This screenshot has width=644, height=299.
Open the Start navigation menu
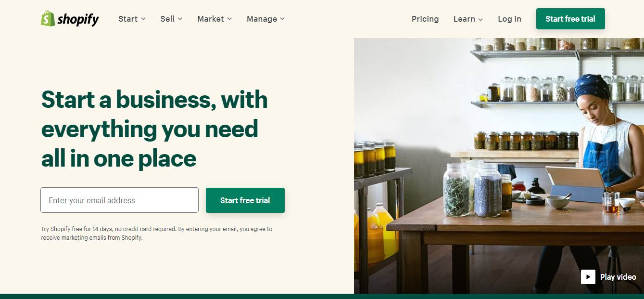pos(128,19)
